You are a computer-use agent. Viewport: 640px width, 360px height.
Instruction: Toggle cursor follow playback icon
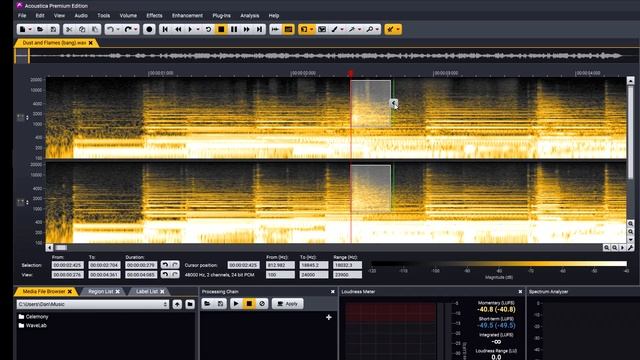coord(276,29)
